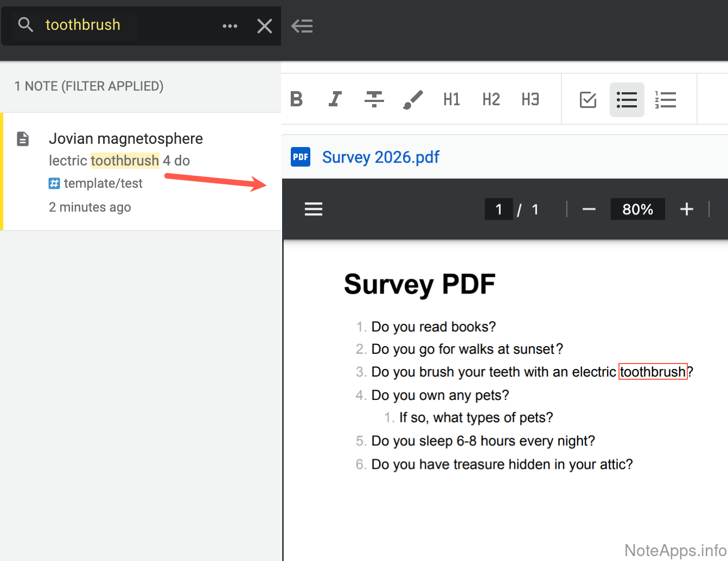Toggle the bulleted list

tap(627, 100)
